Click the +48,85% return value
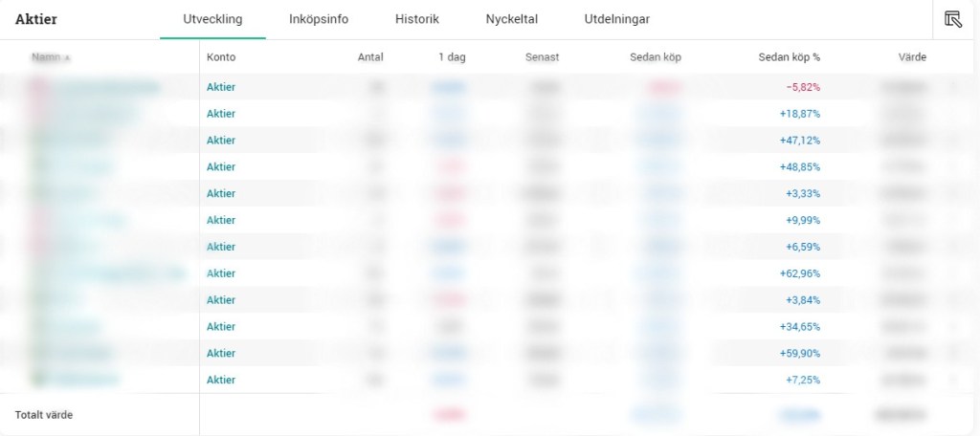Viewport: 980px width, 436px height. coord(800,166)
